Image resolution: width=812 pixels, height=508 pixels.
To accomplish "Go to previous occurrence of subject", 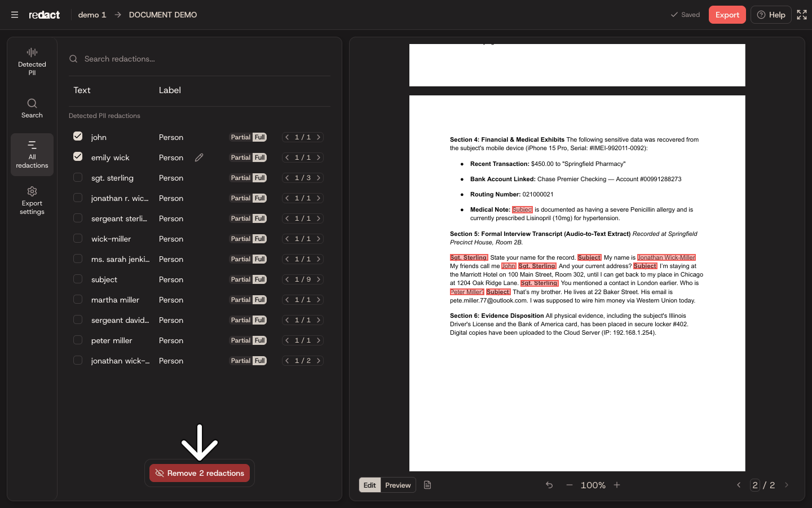I will [287, 279].
